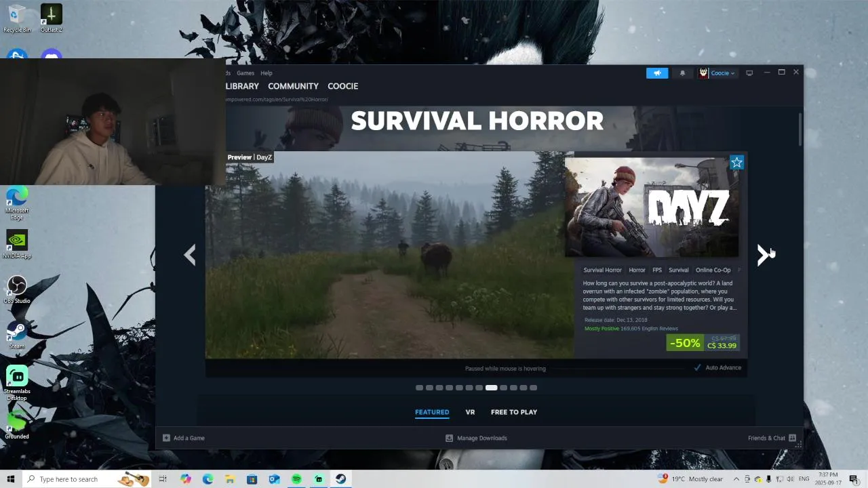Open Steam announcements megaphone button
This screenshot has width=868, height=488.
tap(657, 73)
